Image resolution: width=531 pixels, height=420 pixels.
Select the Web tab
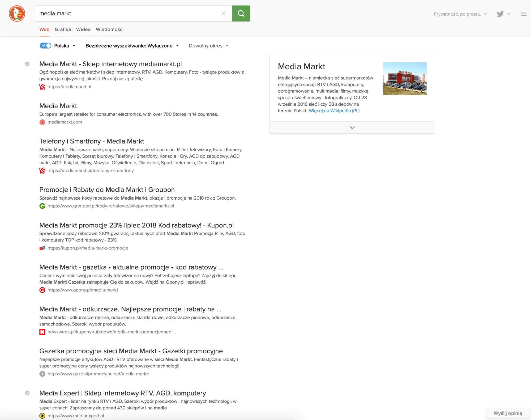tap(44, 29)
